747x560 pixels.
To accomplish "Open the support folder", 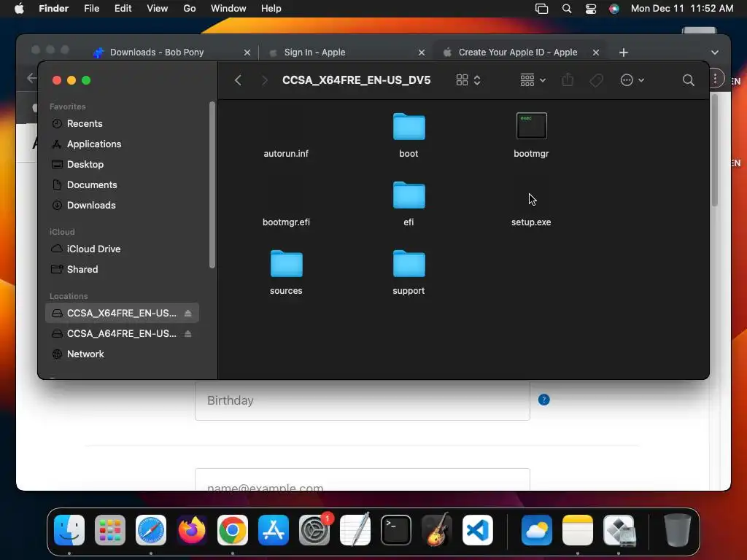I will pyautogui.click(x=409, y=264).
